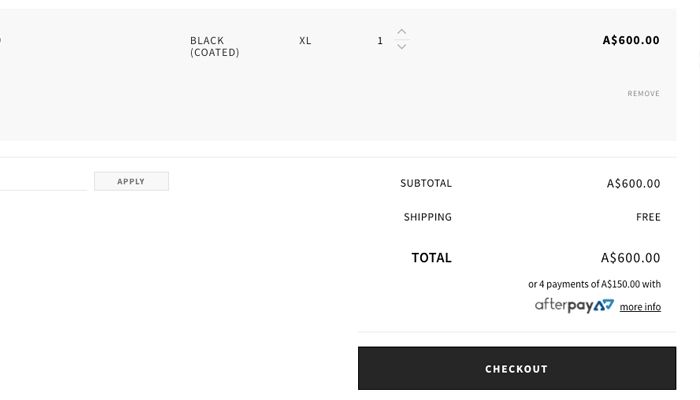Click the Afterpay logo
The width and height of the screenshot is (700, 400).
pyautogui.click(x=574, y=306)
